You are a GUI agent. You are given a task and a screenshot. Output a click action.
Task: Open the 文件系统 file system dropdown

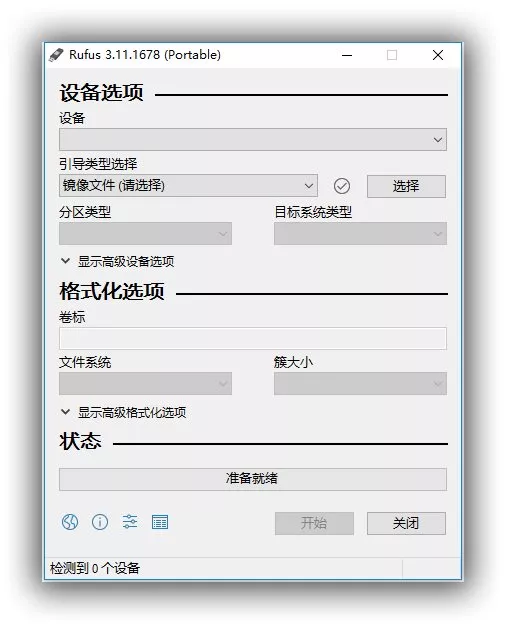(x=145, y=384)
